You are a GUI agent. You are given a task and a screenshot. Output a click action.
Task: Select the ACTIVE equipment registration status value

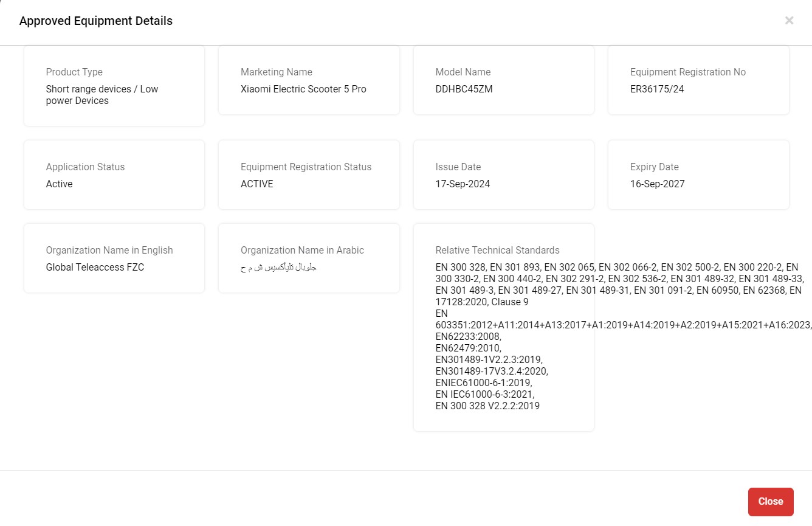pos(256,184)
